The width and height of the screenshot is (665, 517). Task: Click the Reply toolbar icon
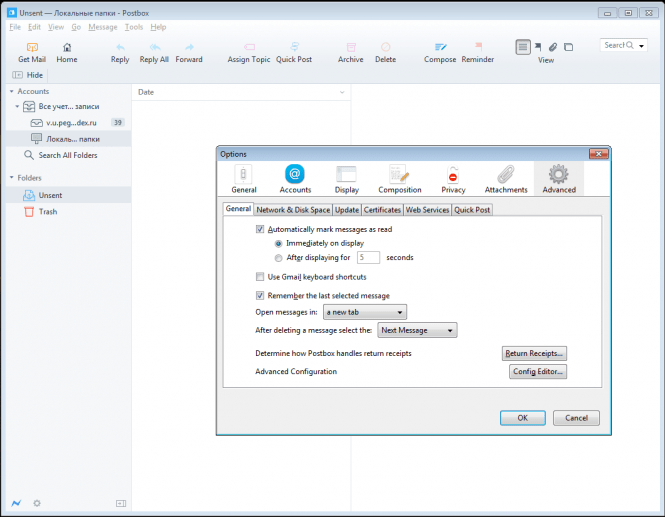(x=120, y=47)
